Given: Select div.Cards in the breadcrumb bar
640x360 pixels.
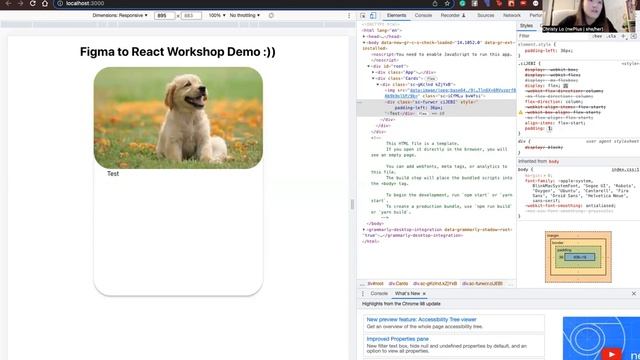Looking at the screenshot, I should pos(398,283).
